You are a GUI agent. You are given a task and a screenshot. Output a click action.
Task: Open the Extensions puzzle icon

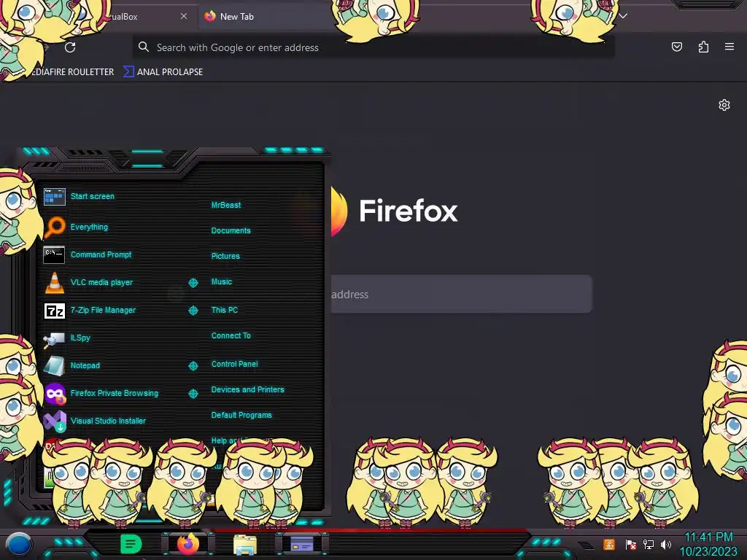[703, 47]
